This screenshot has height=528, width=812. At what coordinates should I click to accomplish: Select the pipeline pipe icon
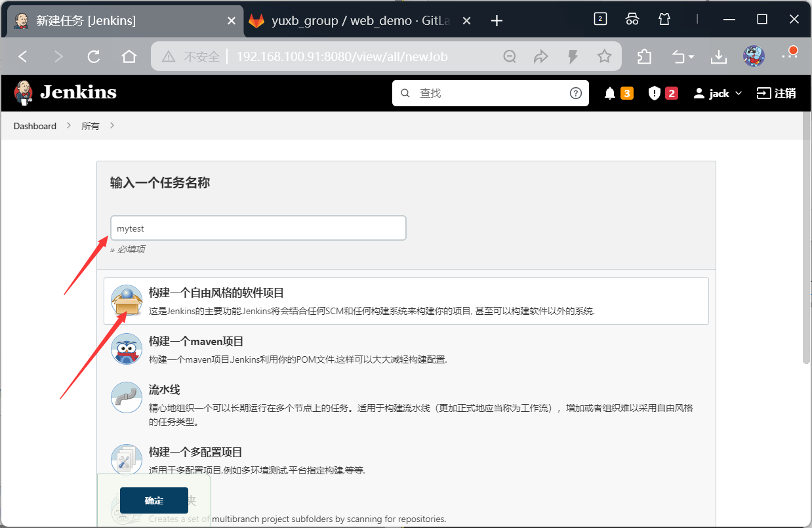pos(127,397)
